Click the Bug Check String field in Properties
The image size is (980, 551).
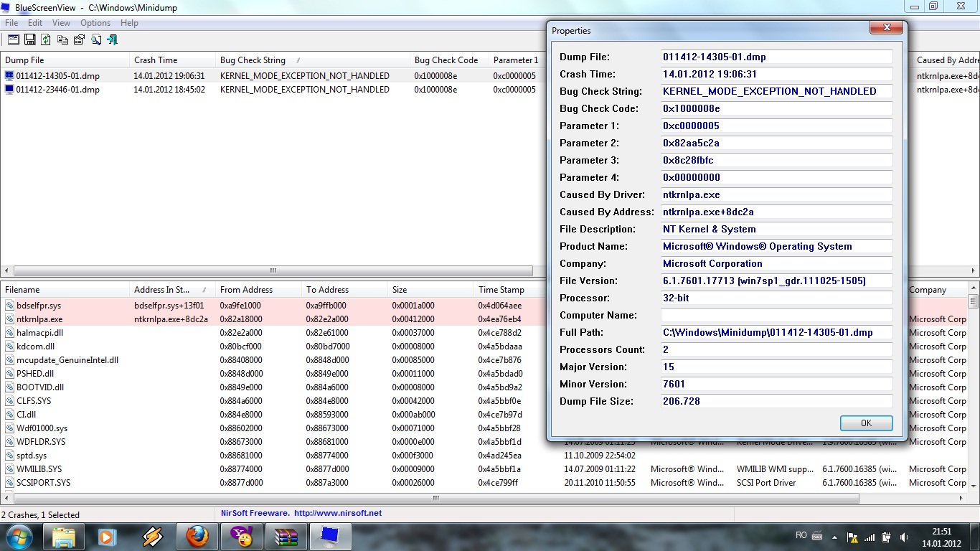777,91
